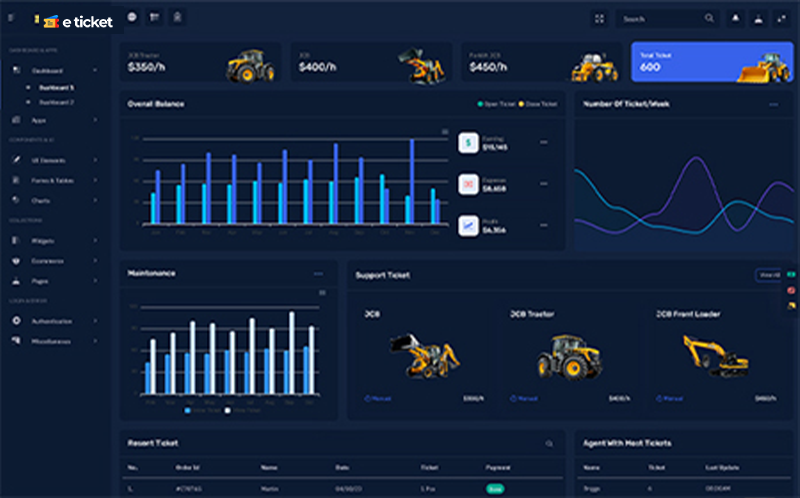Click the flag icon in top bar
This screenshot has height=498, width=800.
tap(154, 17)
